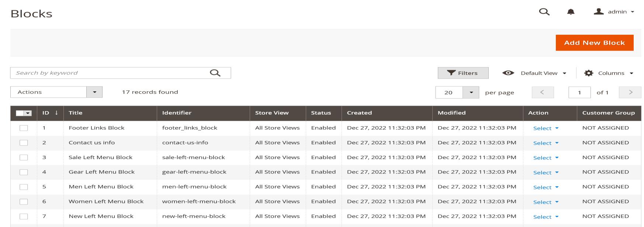Sort by the Title column header
The height and width of the screenshot is (227, 644).
click(x=76, y=113)
